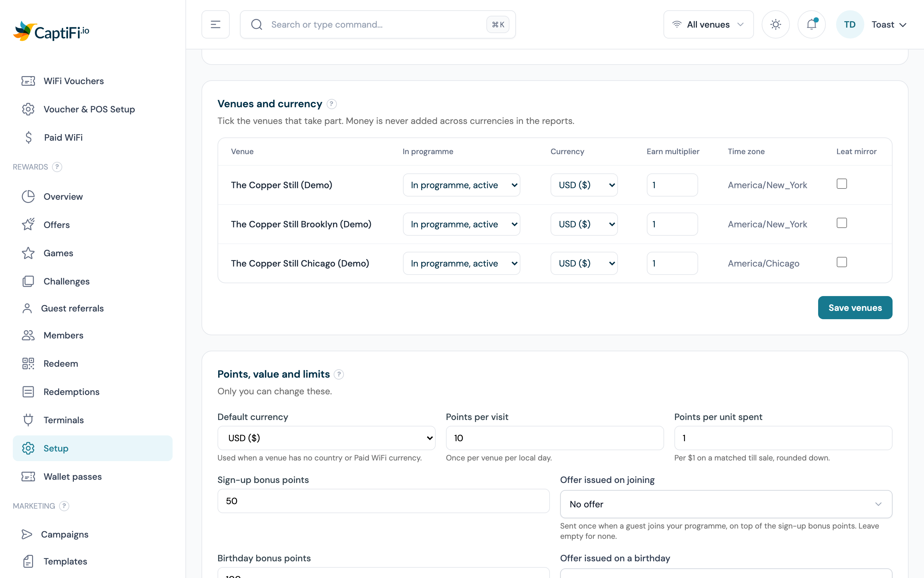
Task: Tick Leat mirror for Copper Still Brooklyn
Action: 842,223
